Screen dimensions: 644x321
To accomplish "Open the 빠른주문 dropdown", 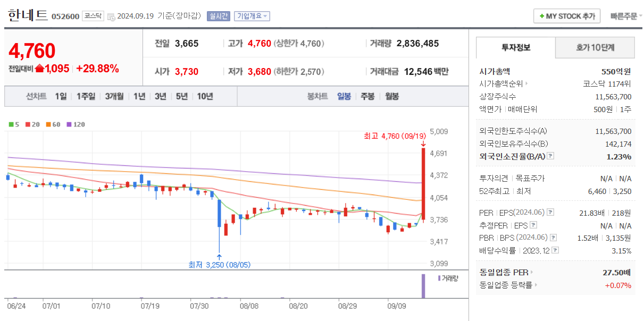I will [x=625, y=16].
